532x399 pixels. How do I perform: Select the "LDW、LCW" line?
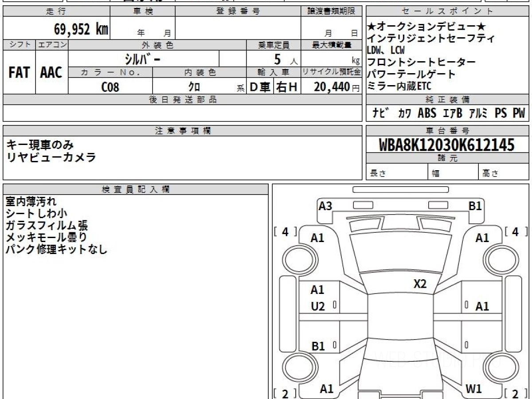point(386,51)
